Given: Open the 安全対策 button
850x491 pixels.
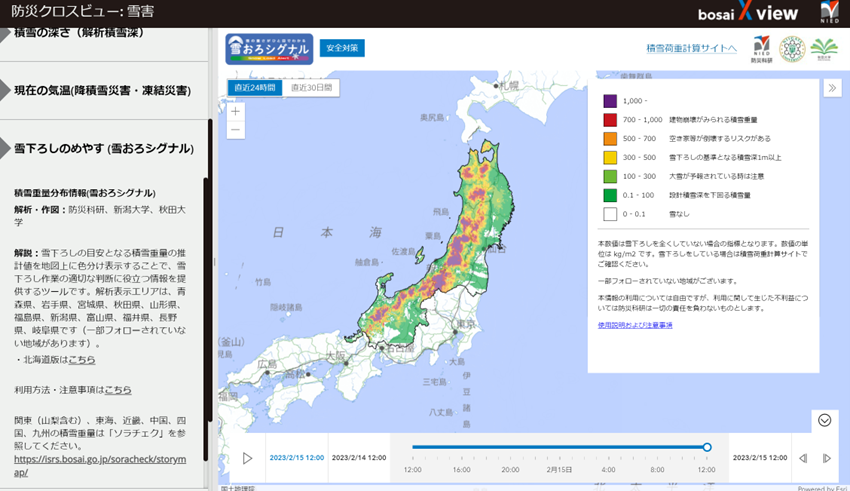Looking at the screenshot, I should pos(342,48).
